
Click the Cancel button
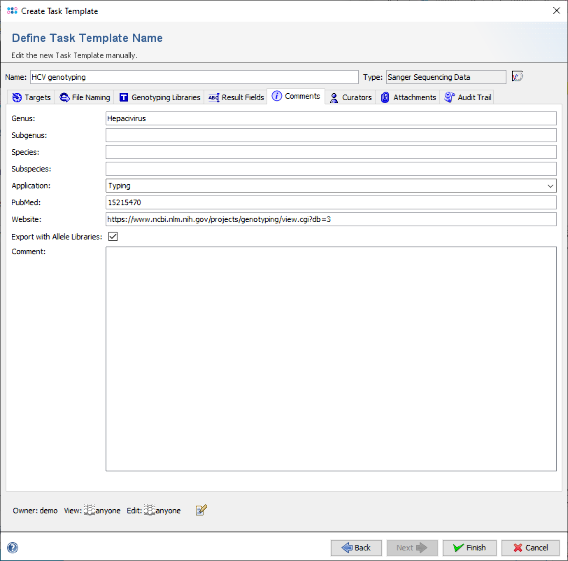(x=531, y=548)
